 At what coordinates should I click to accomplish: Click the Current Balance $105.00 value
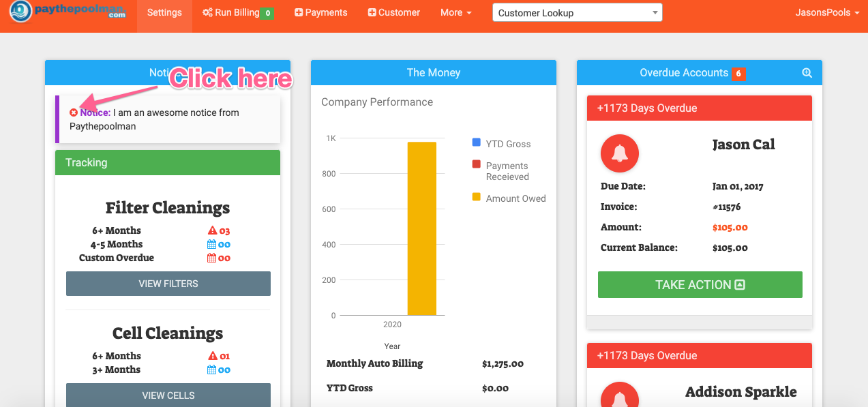pyautogui.click(x=730, y=248)
